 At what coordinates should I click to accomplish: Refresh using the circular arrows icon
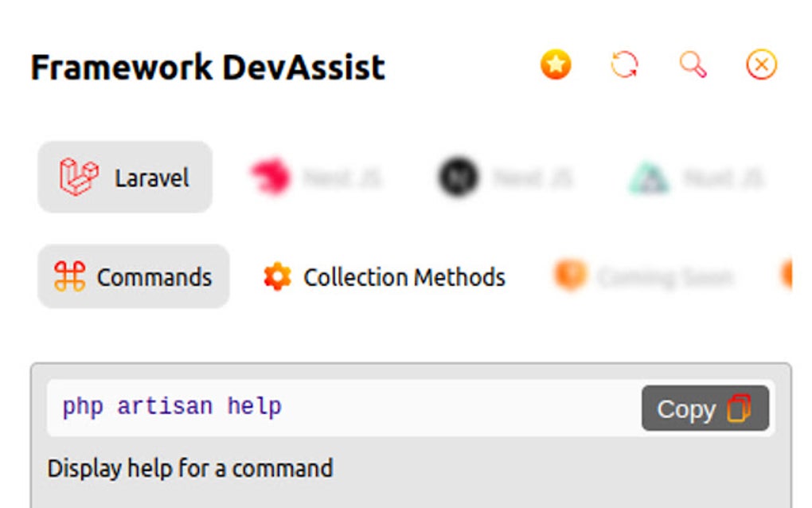(x=624, y=64)
